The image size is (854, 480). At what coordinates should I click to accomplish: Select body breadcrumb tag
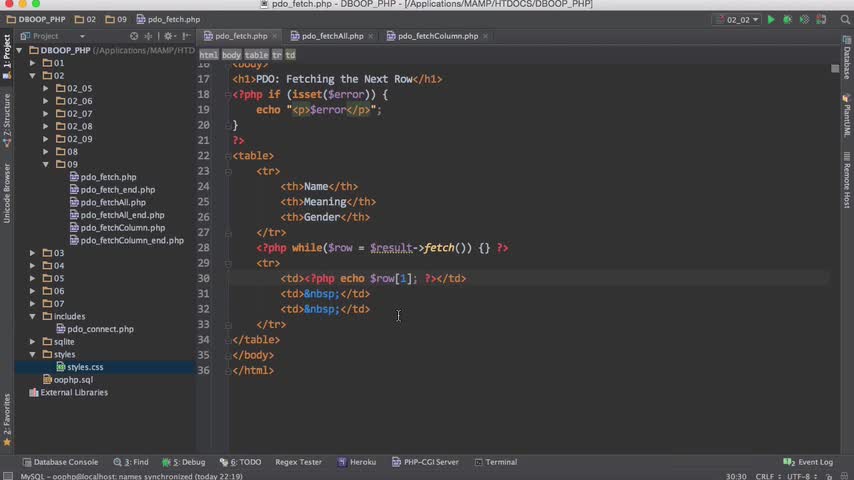point(231,55)
